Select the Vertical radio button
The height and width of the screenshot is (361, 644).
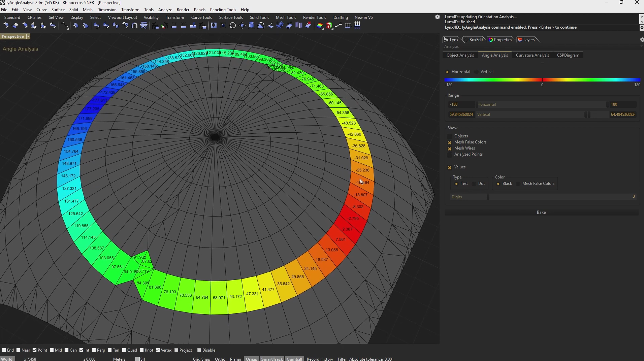coord(476,72)
